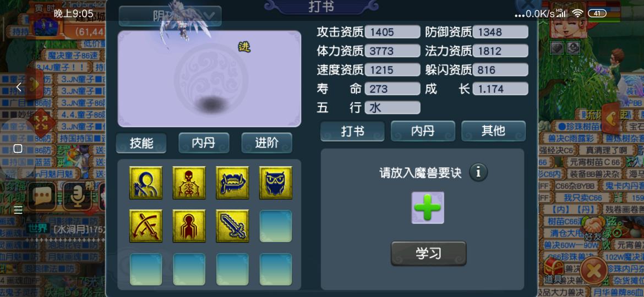Switch to the 内丹 tab under preview
Viewport: 644px width, 297px height.
[204, 143]
